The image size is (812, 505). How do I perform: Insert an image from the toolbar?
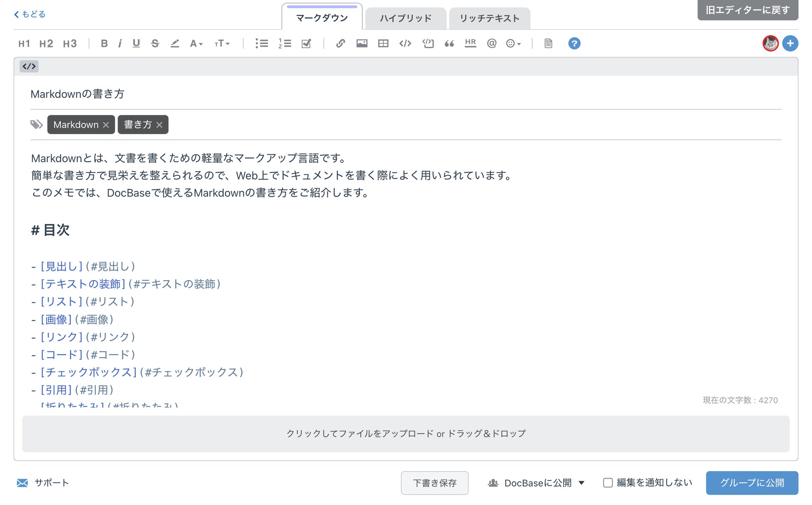(x=361, y=43)
